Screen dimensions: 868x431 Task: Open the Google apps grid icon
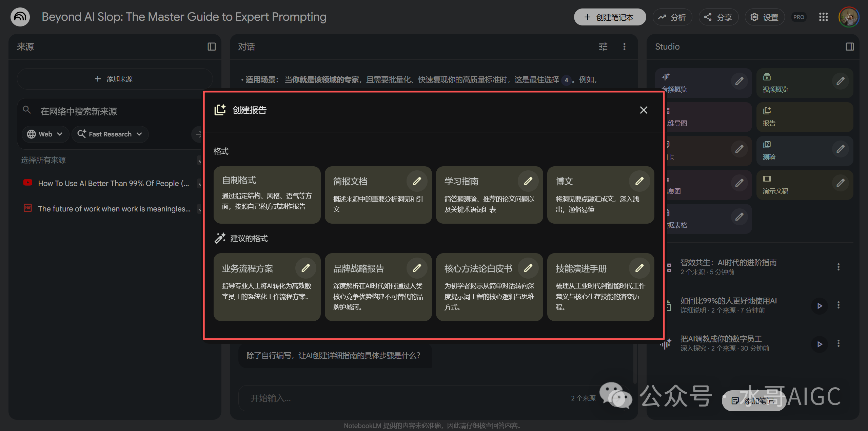point(823,17)
